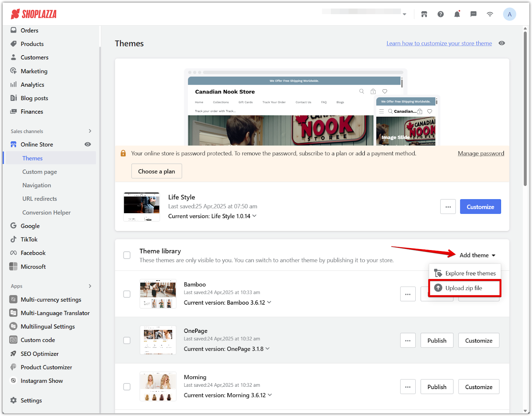Screen dimensions: 532x416
Task: Click the Instagram Show app icon
Action: [13, 380]
